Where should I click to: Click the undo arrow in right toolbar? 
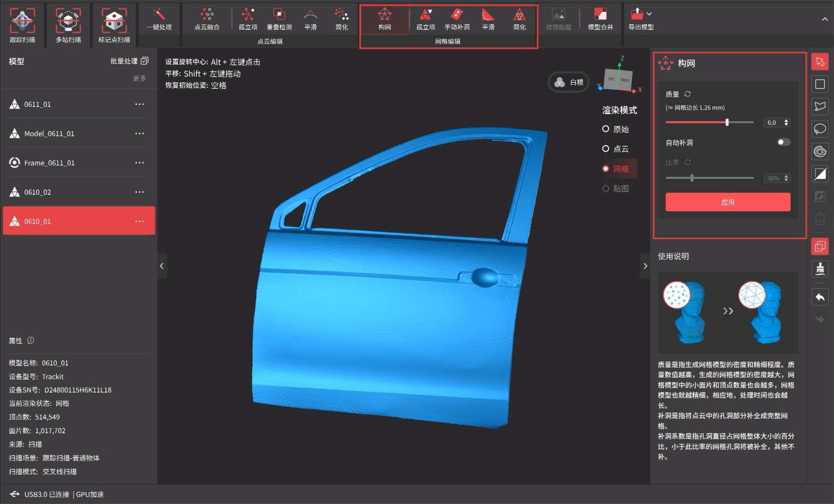coord(820,297)
